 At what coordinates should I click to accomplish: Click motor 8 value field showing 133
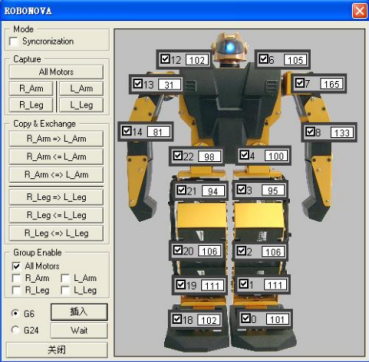pyautogui.click(x=342, y=133)
